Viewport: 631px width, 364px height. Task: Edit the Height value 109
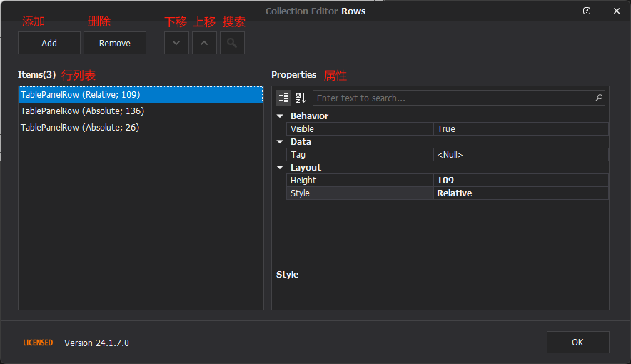[x=521, y=180]
